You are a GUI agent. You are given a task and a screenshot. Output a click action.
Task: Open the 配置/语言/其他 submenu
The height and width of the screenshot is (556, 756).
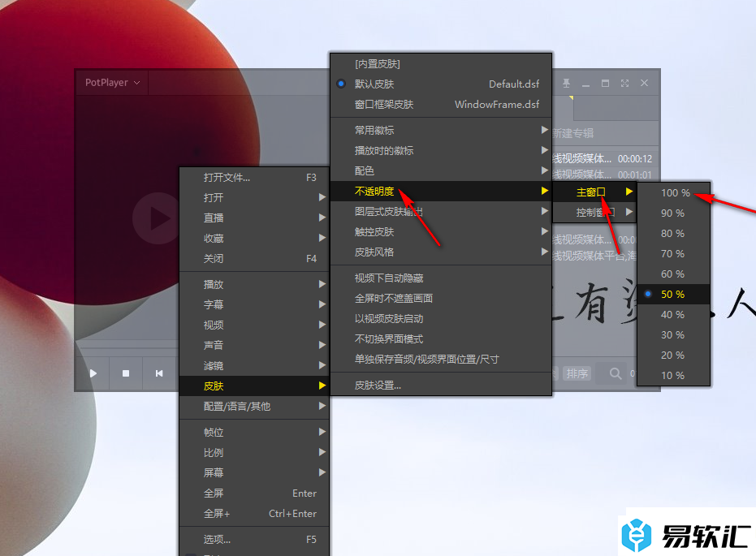[254, 406]
